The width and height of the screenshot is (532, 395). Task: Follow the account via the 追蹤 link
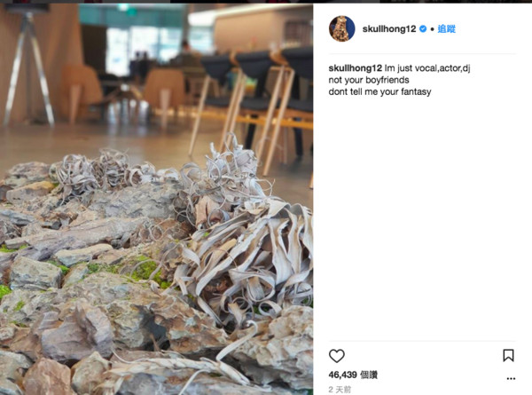(x=446, y=29)
